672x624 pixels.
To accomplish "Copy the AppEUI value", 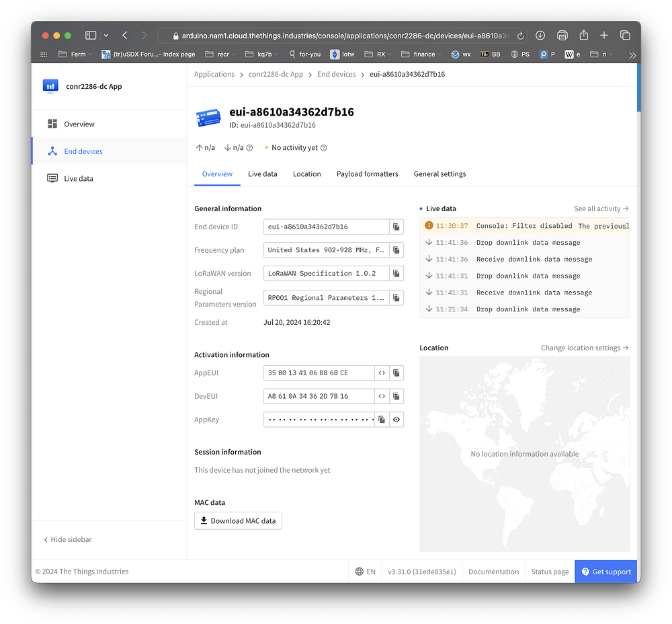I will (x=396, y=373).
